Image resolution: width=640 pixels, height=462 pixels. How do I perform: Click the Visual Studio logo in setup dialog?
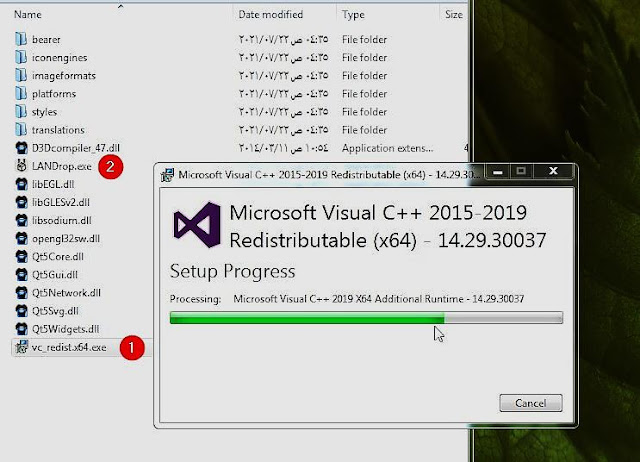197,224
